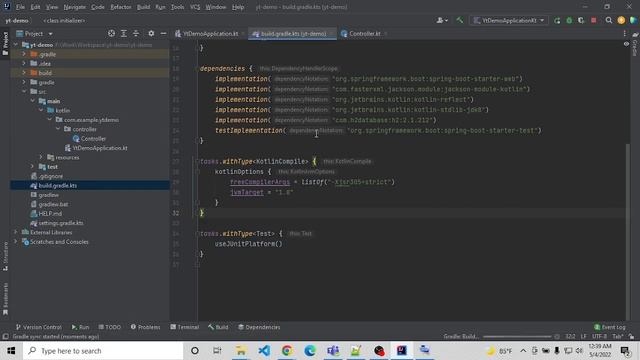Open the Structure side tool window
The width and height of the screenshot is (640, 360).
click(5, 256)
